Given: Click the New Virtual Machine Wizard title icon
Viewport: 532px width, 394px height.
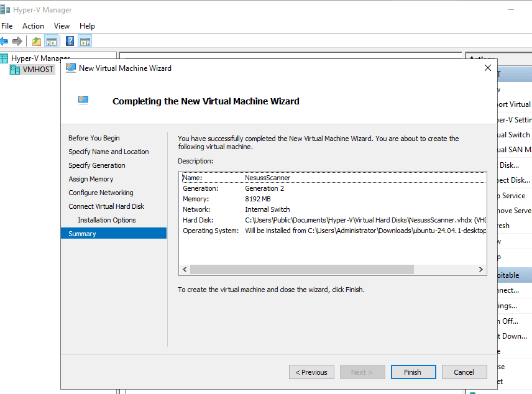Looking at the screenshot, I should coord(71,68).
